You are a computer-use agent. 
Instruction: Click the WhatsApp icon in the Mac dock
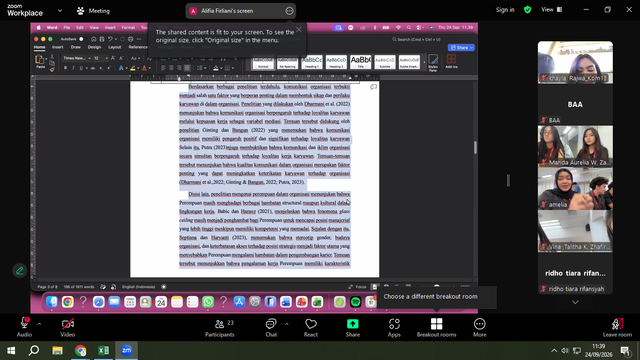click(x=208, y=302)
